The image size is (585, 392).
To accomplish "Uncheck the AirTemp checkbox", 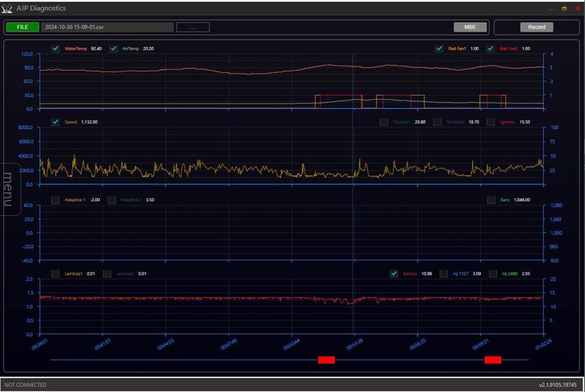I will tap(114, 49).
